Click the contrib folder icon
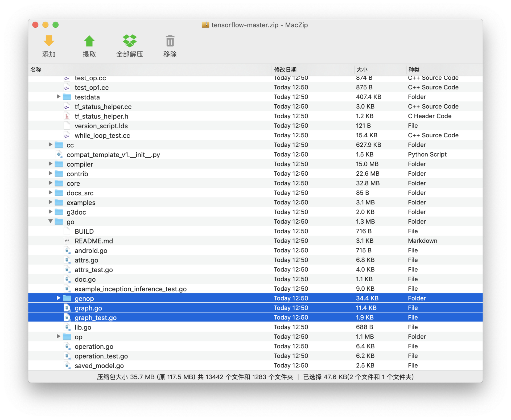The height and width of the screenshot is (420, 511). coord(59,174)
